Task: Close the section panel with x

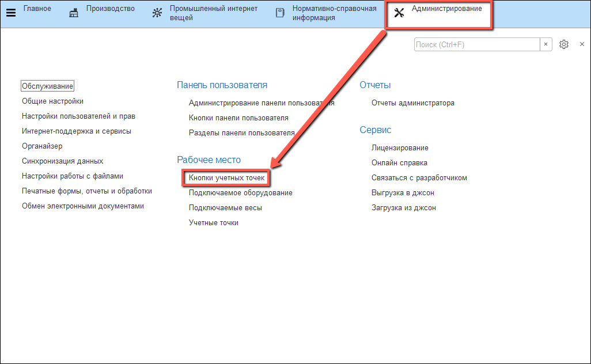Action: point(582,44)
